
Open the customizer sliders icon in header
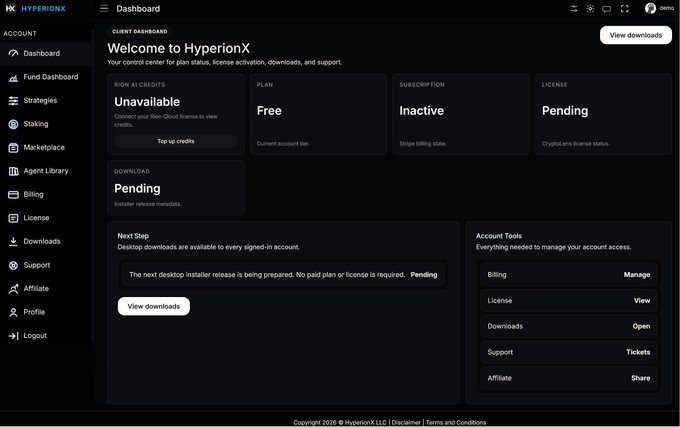pyautogui.click(x=574, y=9)
